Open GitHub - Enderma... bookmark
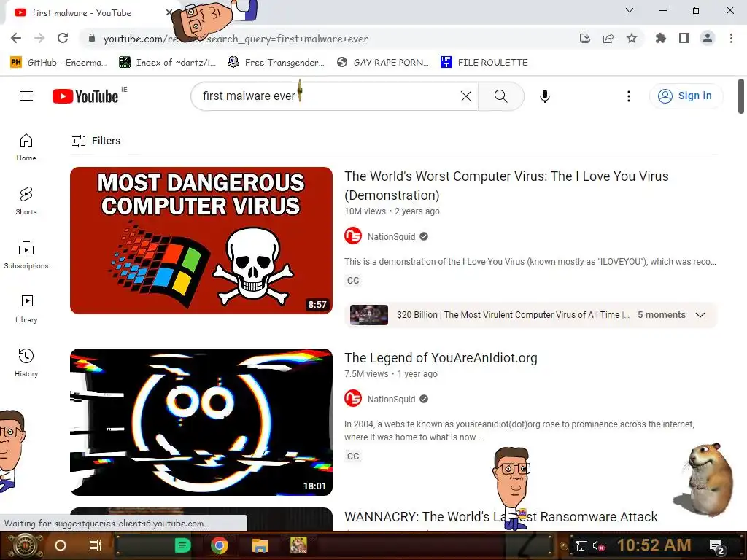The height and width of the screenshot is (560, 747). tap(58, 63)
